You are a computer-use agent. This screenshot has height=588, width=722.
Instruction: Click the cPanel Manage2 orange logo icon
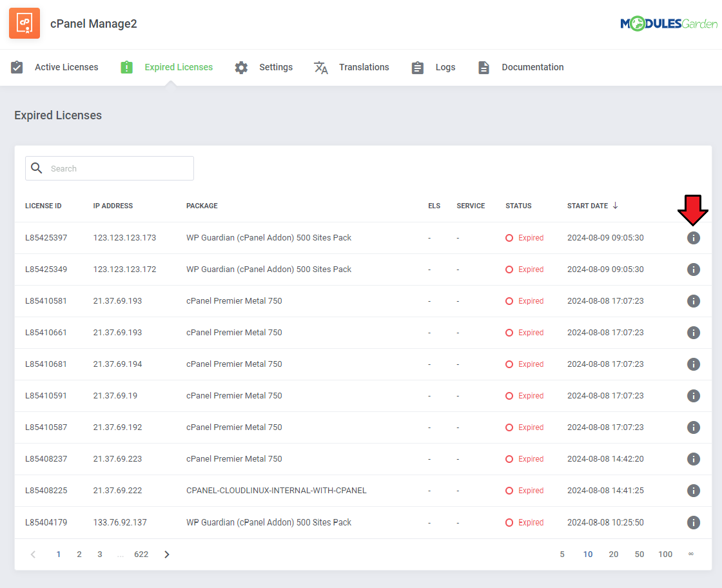[x=24, y=23]
